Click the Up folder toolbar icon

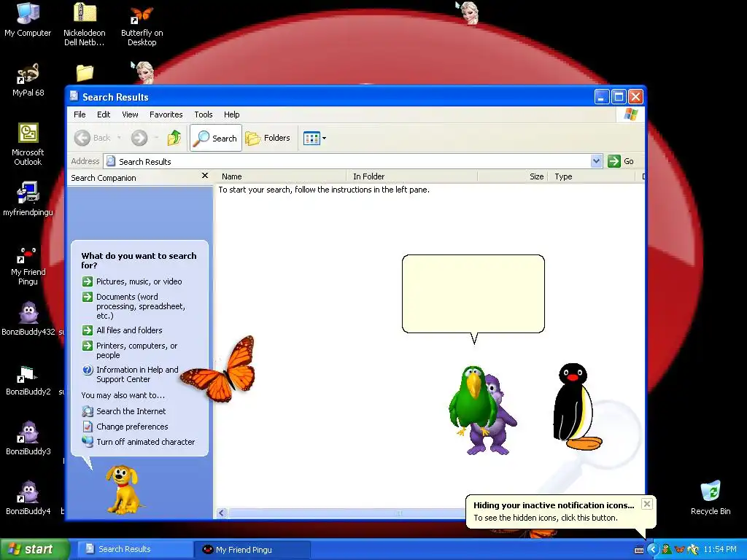(x=174, y=138)
